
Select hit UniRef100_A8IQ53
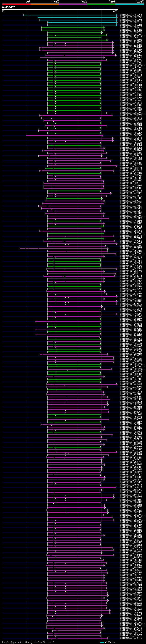(x=131, y=17)
